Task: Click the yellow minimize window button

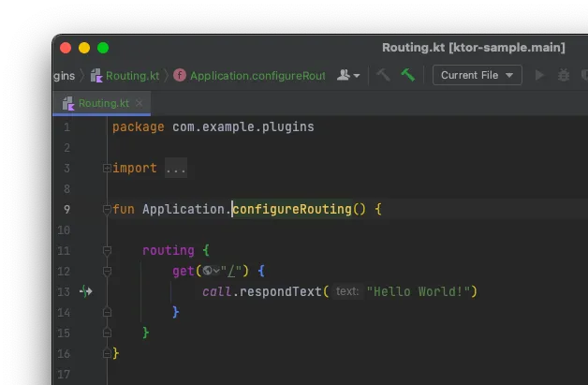Action: point(84,48)
